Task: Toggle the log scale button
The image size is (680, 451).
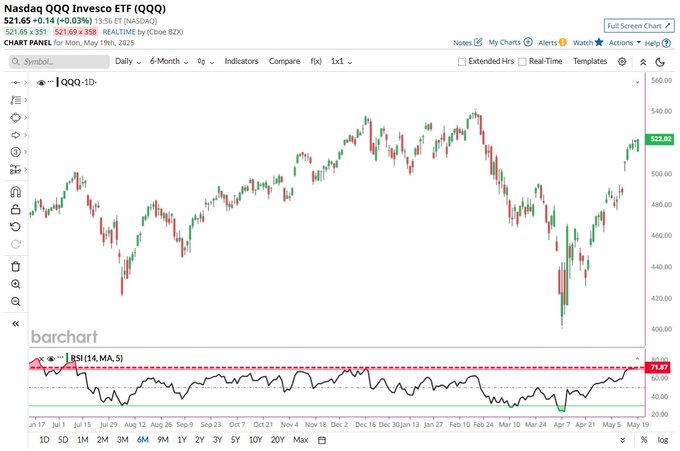Action: 663,440
